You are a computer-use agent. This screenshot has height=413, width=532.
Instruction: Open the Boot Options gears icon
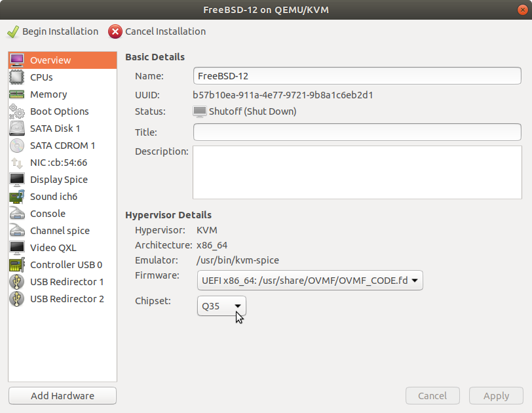[x=17, y=111]
